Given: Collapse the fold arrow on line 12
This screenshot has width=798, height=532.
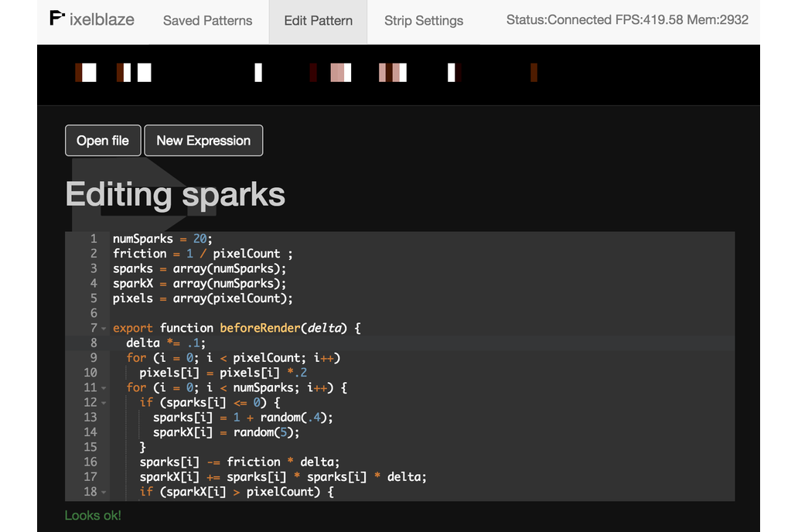Looking at the screenshot, I should pos(104,403).
